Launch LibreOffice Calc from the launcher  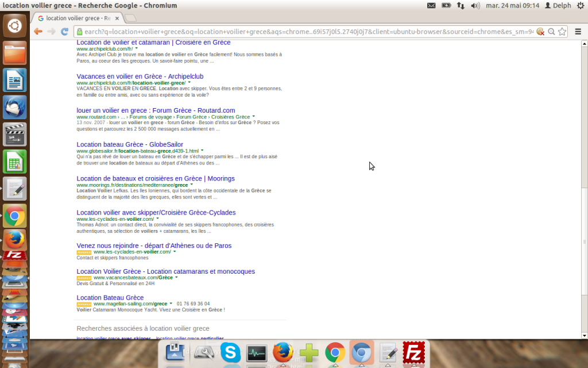click(x=14, y=162)
